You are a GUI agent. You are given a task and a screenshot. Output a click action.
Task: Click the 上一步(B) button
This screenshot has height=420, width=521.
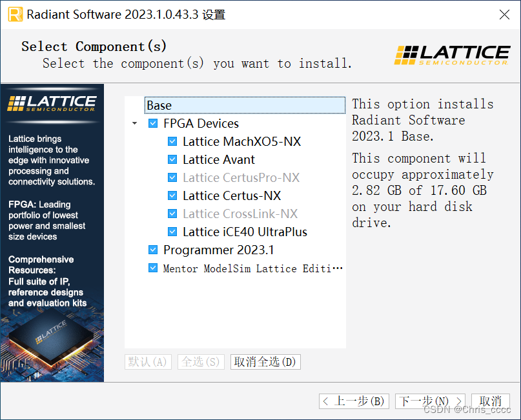354,401
